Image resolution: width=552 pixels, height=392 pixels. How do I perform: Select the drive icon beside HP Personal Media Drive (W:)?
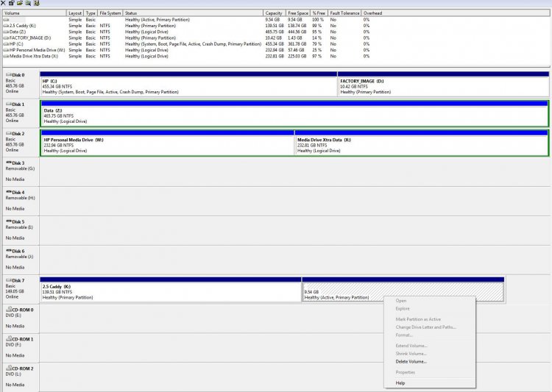coord(6,50)
